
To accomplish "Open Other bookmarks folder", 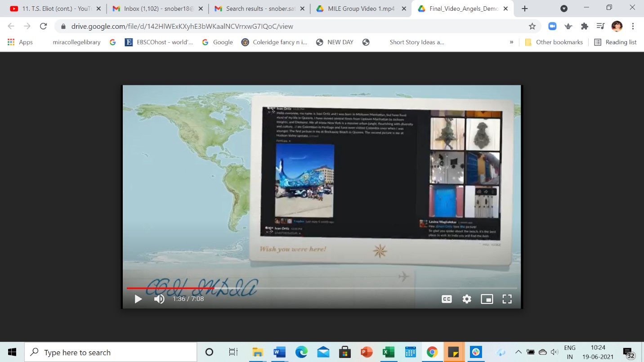I will [x=554, y=42].
